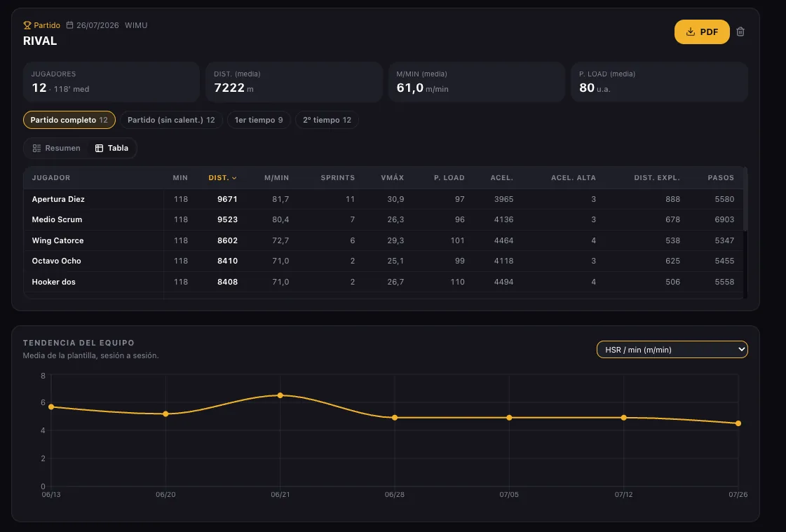Screen dimensions: 786x532
Task: Click Octavo Ocho DIST. EXPL. value 625
Action: [672, 261]
